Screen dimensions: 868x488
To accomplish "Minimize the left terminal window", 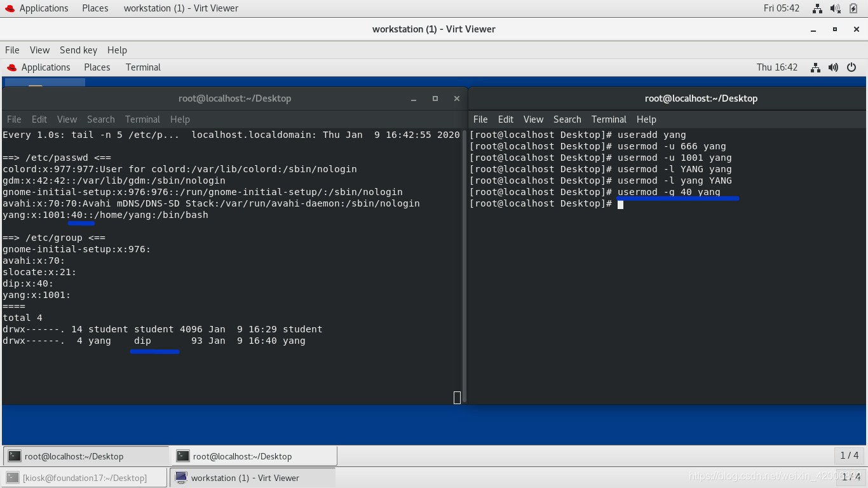I will coord(414,98).
